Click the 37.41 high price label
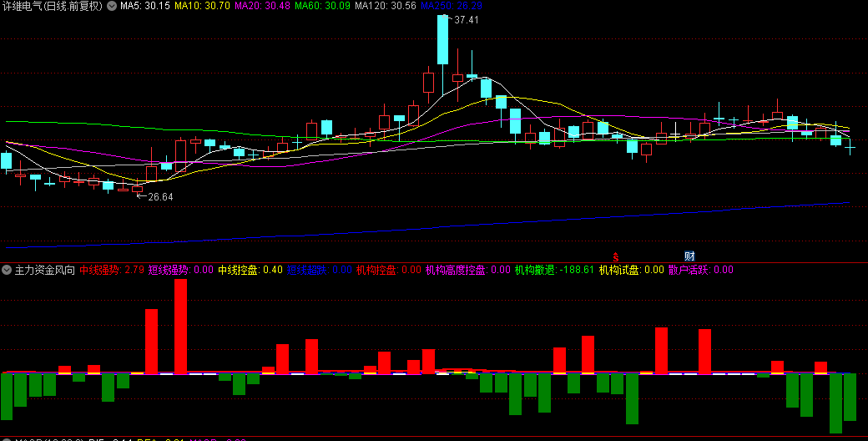 pos(466,20)
